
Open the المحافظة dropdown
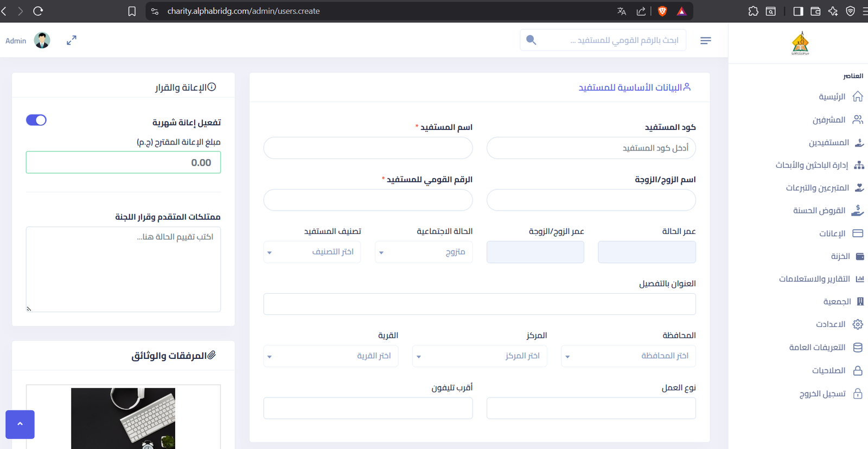click(628, 356)
